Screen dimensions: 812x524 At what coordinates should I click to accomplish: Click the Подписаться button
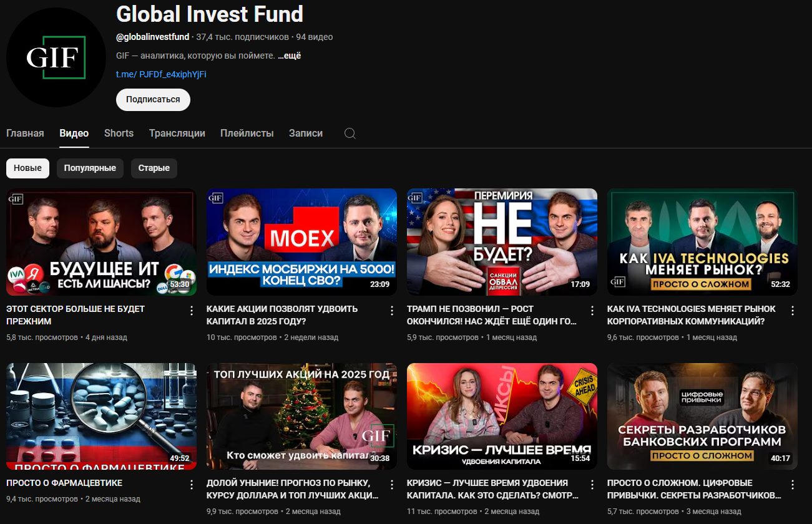point(153,100)
